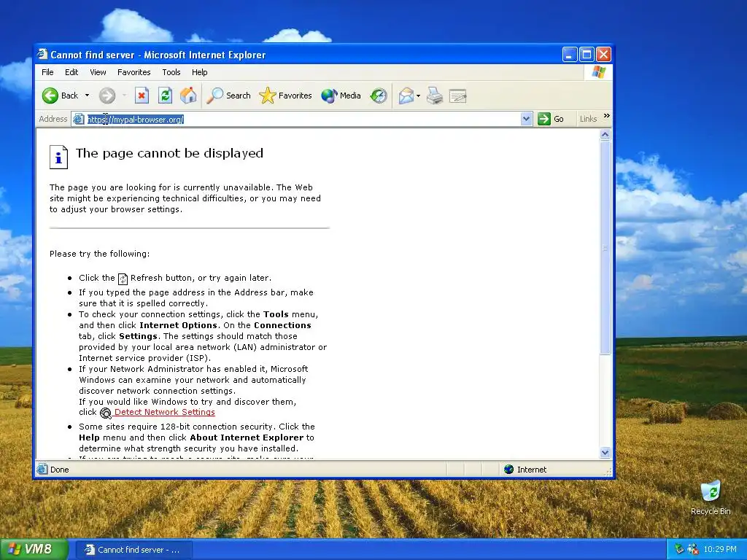Click the grayed Forward arrow button
Screen dimensions: 747x560
(x=107, y=96)
